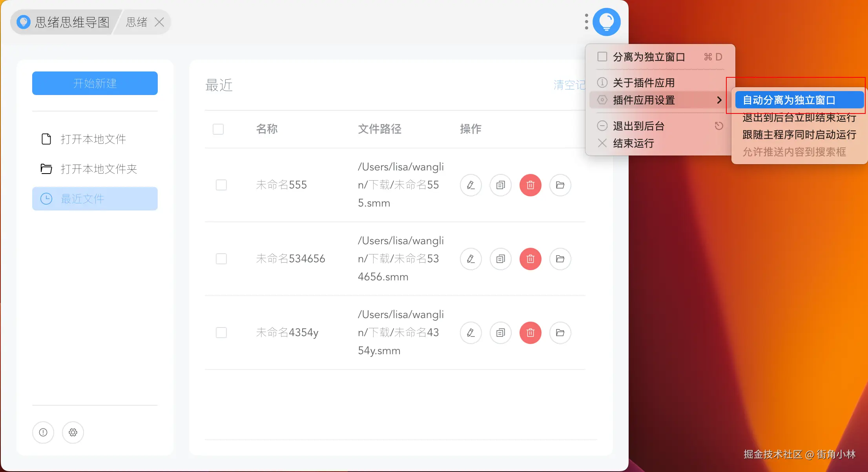Viewport: 868px width, 472px height.
Task: Close the 思绪 tab with the X
Action: point(159,22)
